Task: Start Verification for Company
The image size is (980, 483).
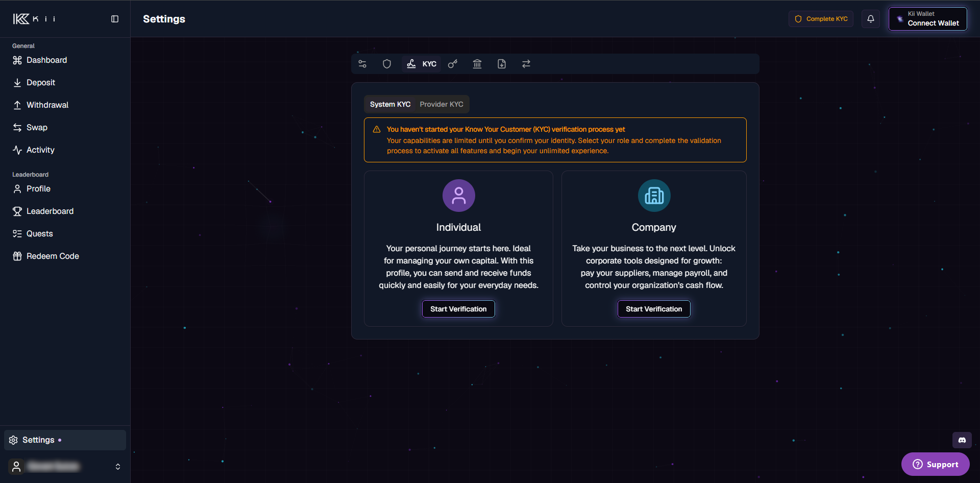Action: pyautogui.click(x=654, y=309)
